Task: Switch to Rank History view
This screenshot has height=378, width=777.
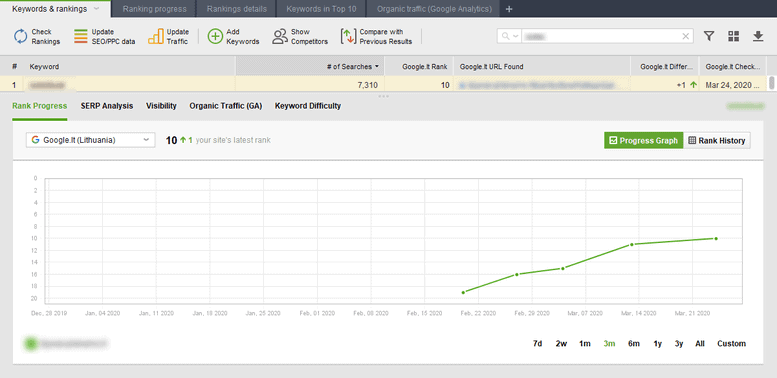Action: 717,141
